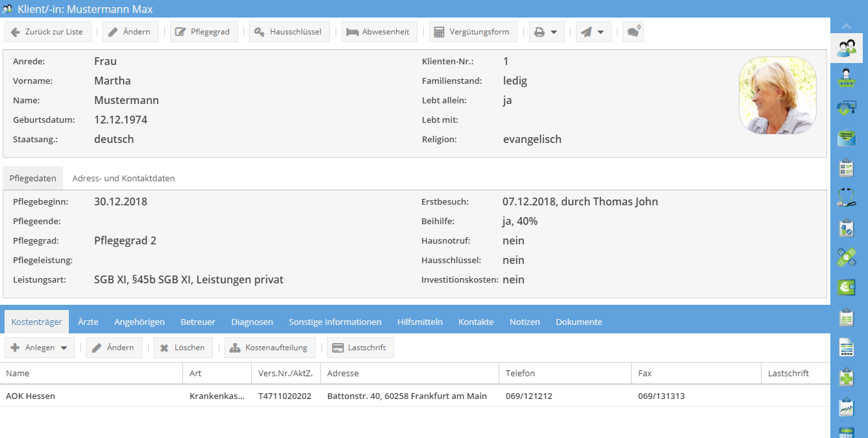Viewport: 868px width, 438px height.
Task: Click Ändern in the Kostenträger toolbar
Action: [x=114, y=348]
